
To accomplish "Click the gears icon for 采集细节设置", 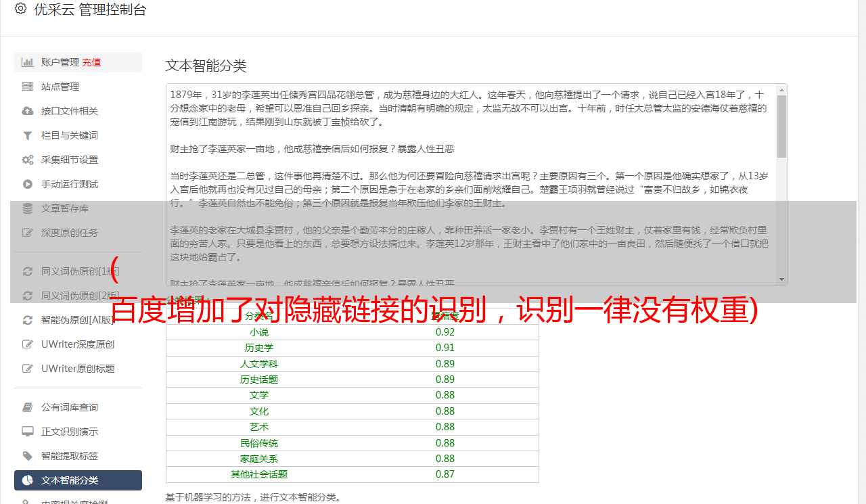I will point(28,160).
